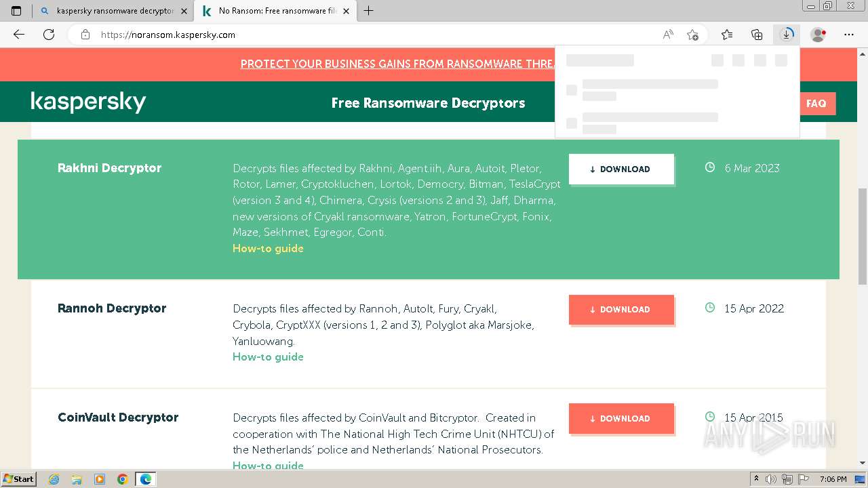Download the Rannoh Decryptor
The width and height of the screenshot is (868, 488).
[x=621, y=310]
